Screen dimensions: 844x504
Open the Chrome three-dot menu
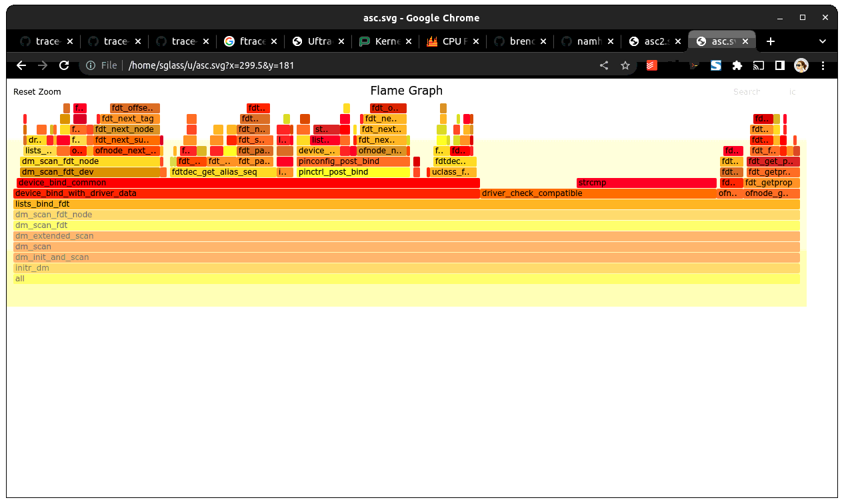(823, 65)
